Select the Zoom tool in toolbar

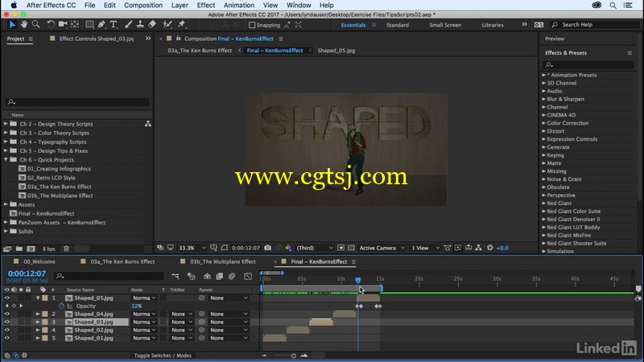(36, 25)
